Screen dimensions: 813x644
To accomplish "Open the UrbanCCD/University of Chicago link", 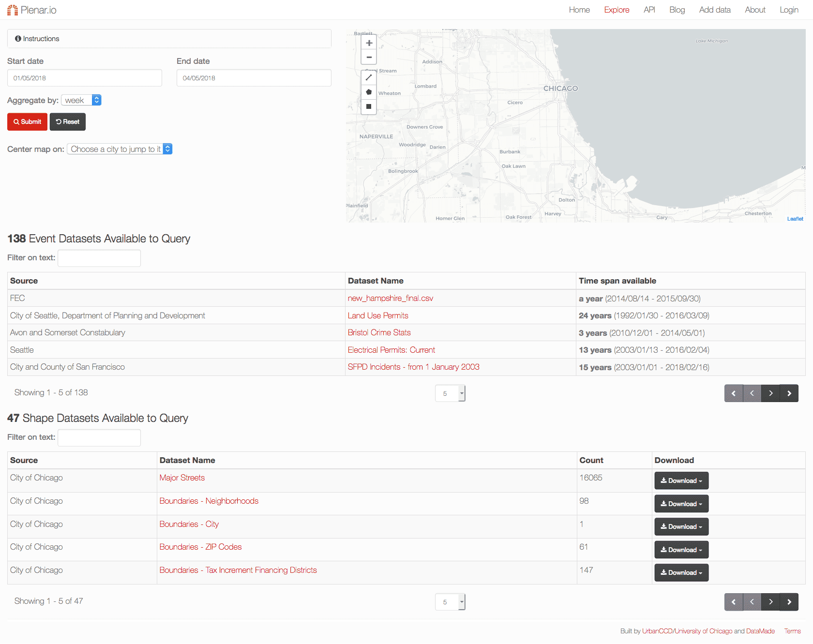I will [687, 631].
